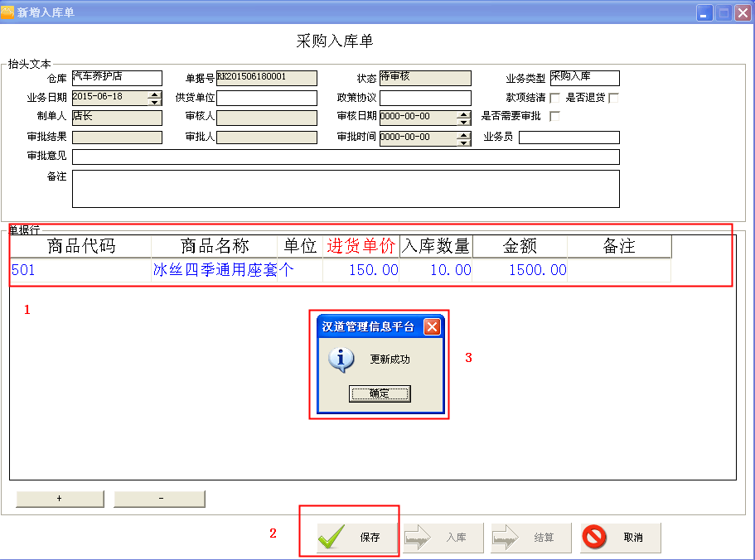Close the 汉道管理信息平台 dialog

432,327
